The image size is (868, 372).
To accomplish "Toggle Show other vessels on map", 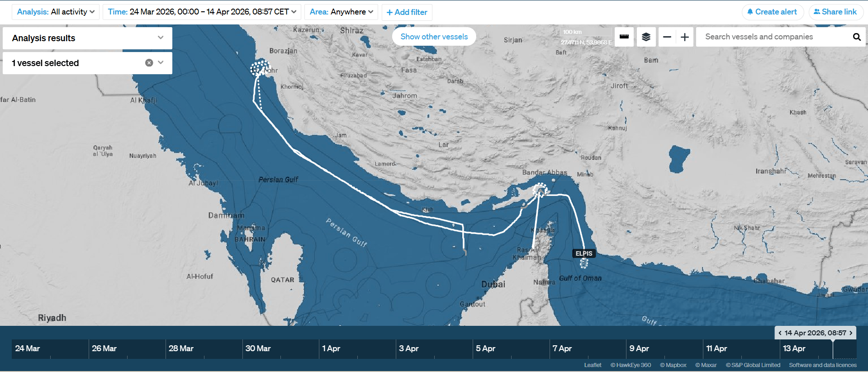I will click(434, 37).
